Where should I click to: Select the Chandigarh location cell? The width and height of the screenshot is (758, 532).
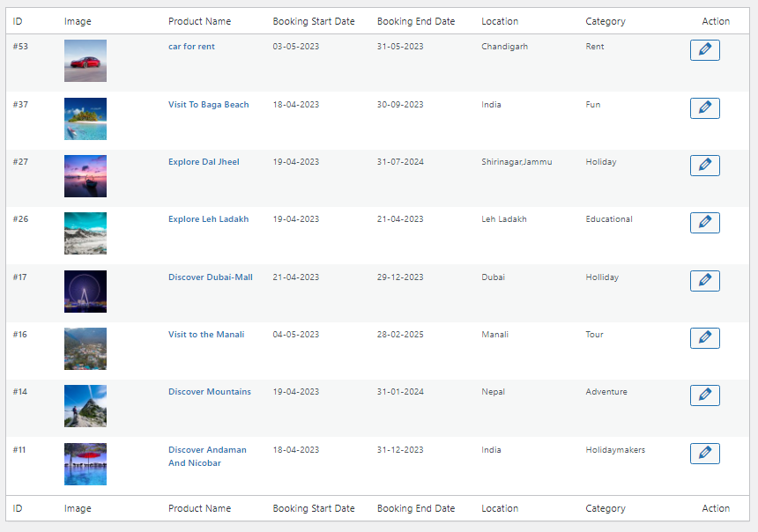pyautogui.click(x=505, y=47)
